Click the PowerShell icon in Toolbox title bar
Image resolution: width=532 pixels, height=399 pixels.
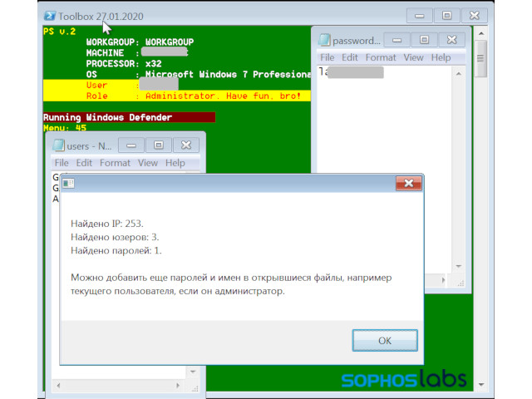tap(49, 15)
